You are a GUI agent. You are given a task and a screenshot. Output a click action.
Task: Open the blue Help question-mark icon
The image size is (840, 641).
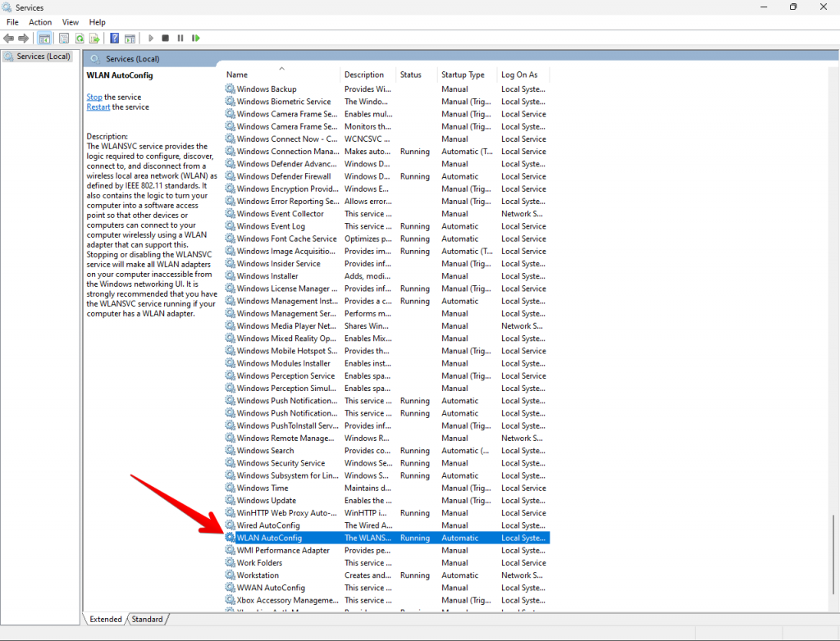tap(114, 38)
